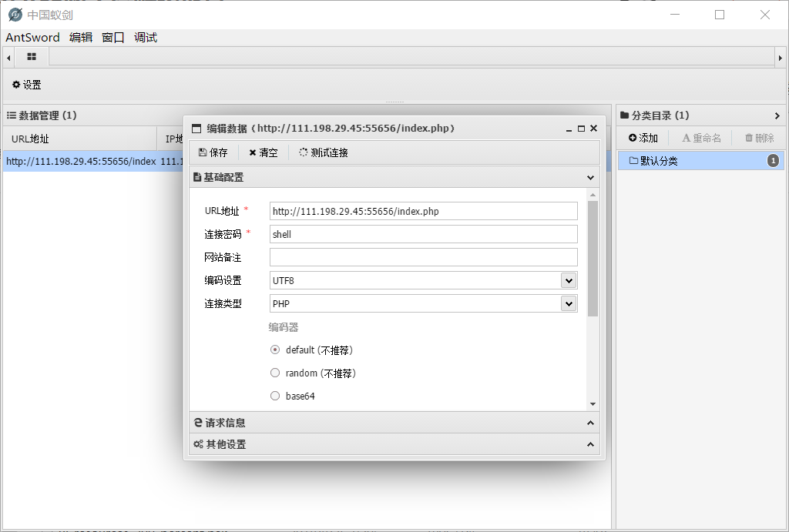Maximize the 中国蚁剑 main window

click(x=720, y=15)
